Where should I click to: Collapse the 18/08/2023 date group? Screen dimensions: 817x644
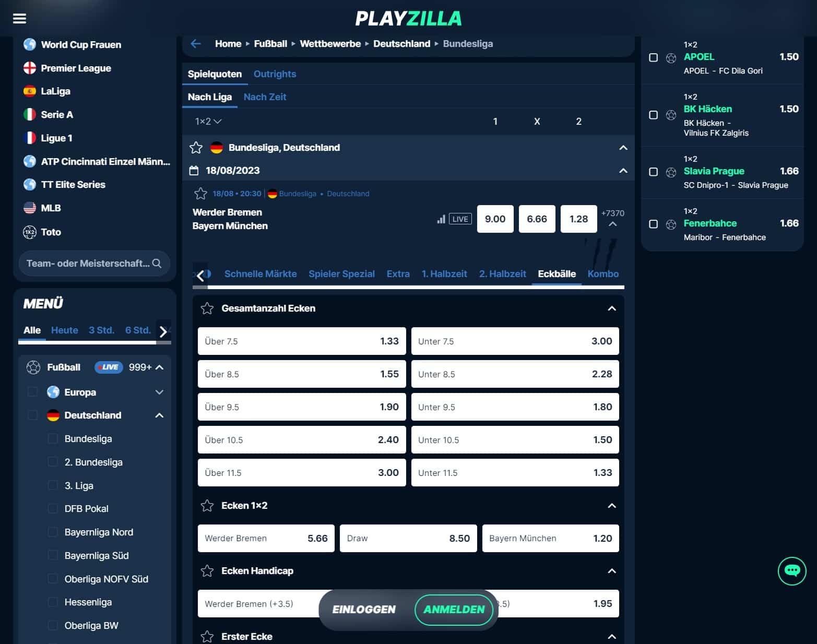point(623,171)
